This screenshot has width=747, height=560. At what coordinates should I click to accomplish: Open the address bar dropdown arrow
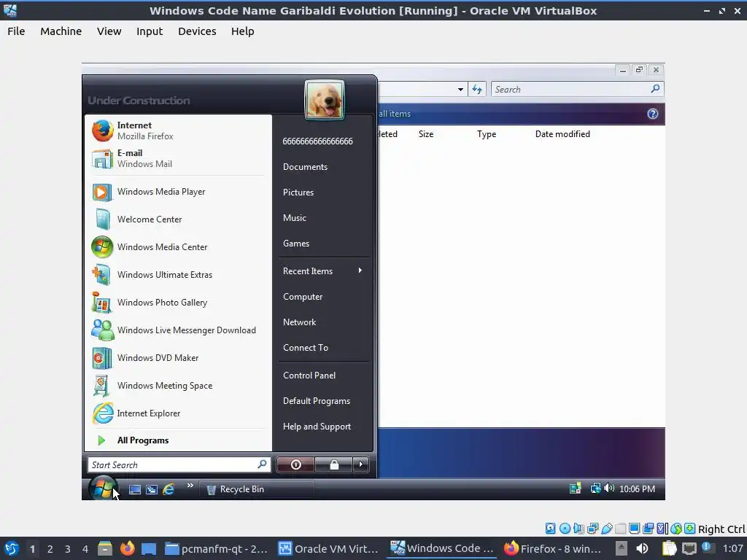pos(460,89)
